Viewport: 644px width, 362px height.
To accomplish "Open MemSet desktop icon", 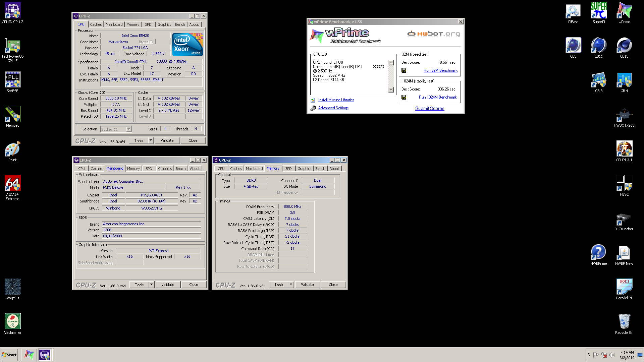I will 12,117.
